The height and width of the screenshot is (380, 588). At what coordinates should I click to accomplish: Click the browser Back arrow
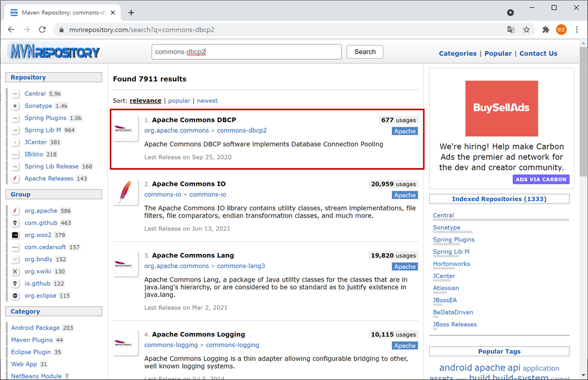click(11, 29)
